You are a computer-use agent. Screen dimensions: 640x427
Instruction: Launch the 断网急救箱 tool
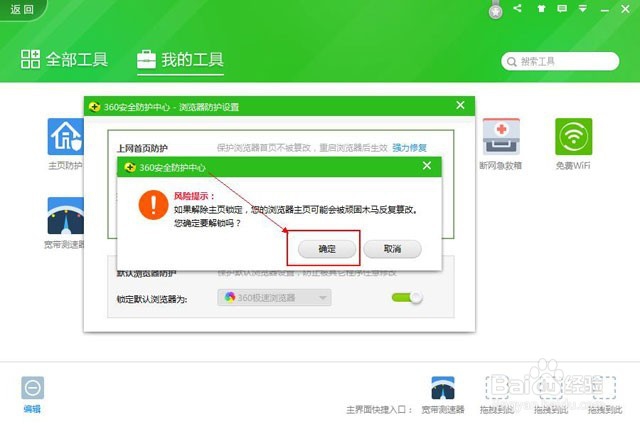pyautogui.click(x=501, y=137)
